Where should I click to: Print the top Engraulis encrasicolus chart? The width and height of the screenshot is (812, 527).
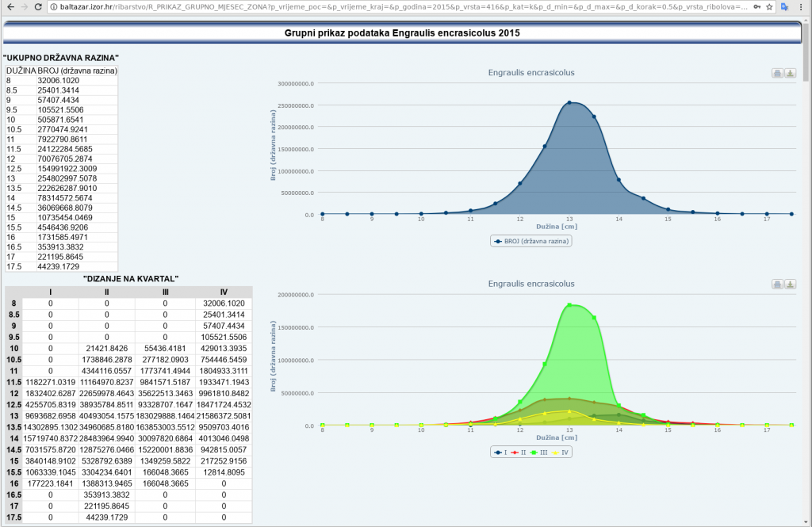click(778, 74)
